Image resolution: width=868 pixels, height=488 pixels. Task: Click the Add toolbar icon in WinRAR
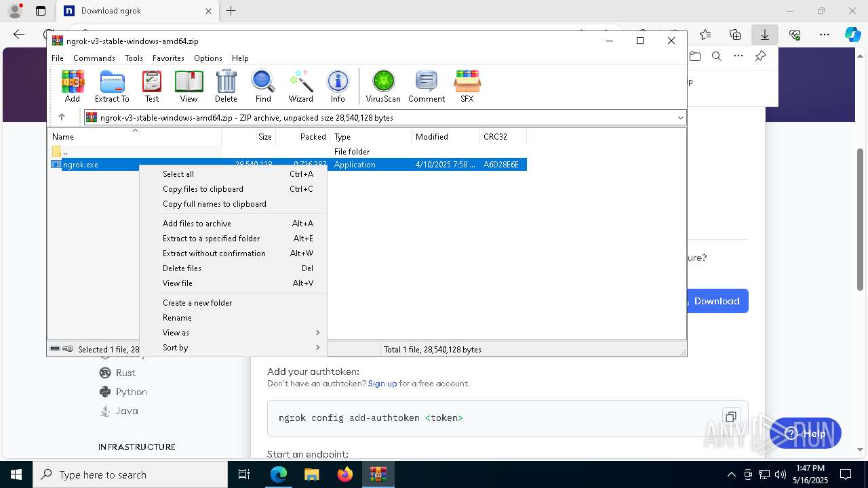click(x=73, y=86)
